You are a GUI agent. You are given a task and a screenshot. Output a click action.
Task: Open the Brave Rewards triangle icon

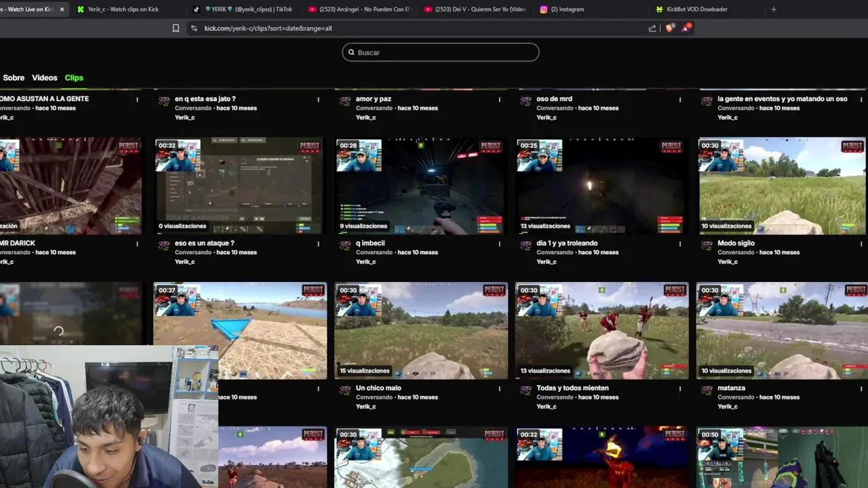coord(686,28)
